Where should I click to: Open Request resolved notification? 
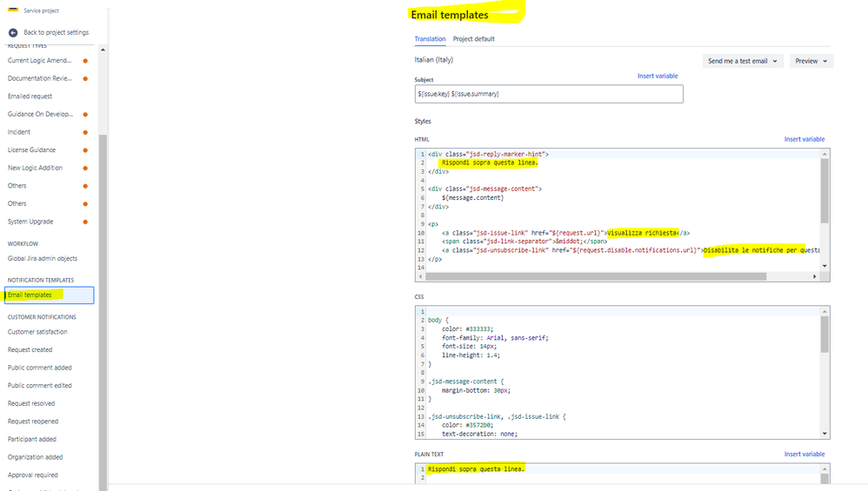click(31, 403)
